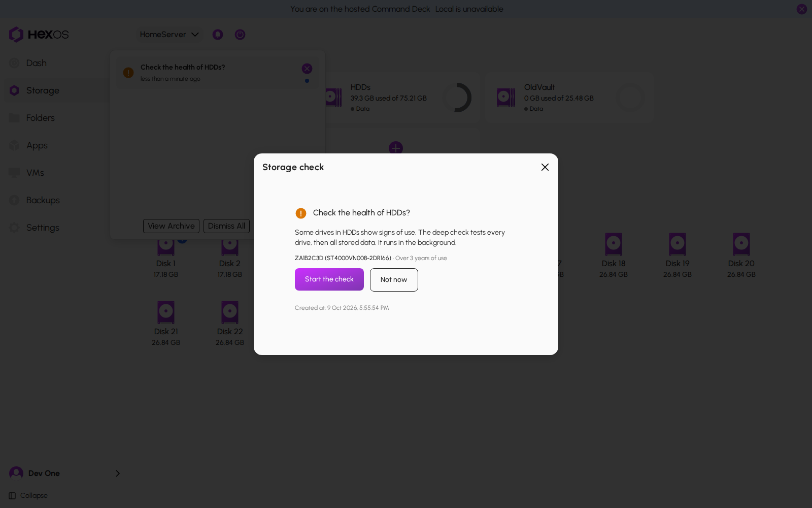
Task: Select Disk 1 icon
Action: tap(166, 246)
